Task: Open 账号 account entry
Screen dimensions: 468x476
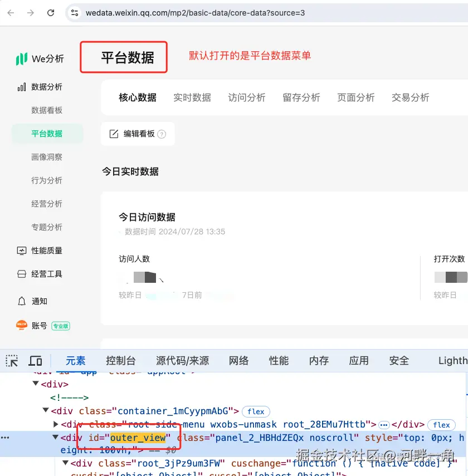Action: (x=39, y=326)
